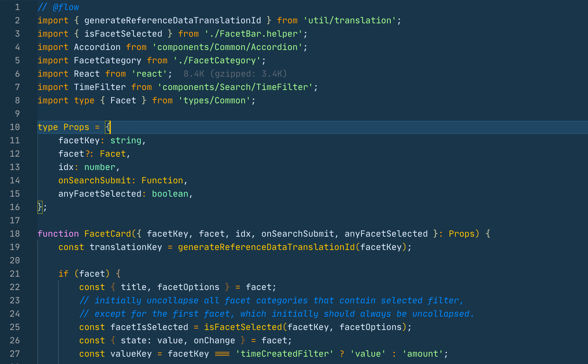Click the 'types/Common' import path
Viewport: 588px width, 364px height.
[x=214, y=100]
